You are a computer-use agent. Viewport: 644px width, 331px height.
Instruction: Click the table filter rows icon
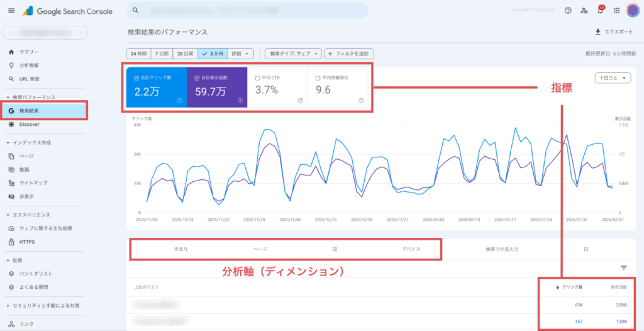[x=624, y=268]
